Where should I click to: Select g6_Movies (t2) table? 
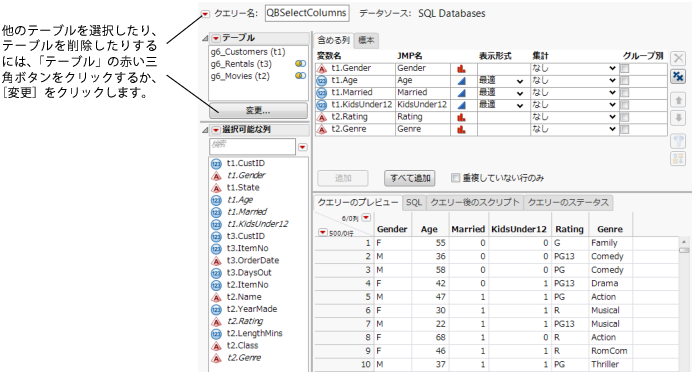click(x=240, y=76)
